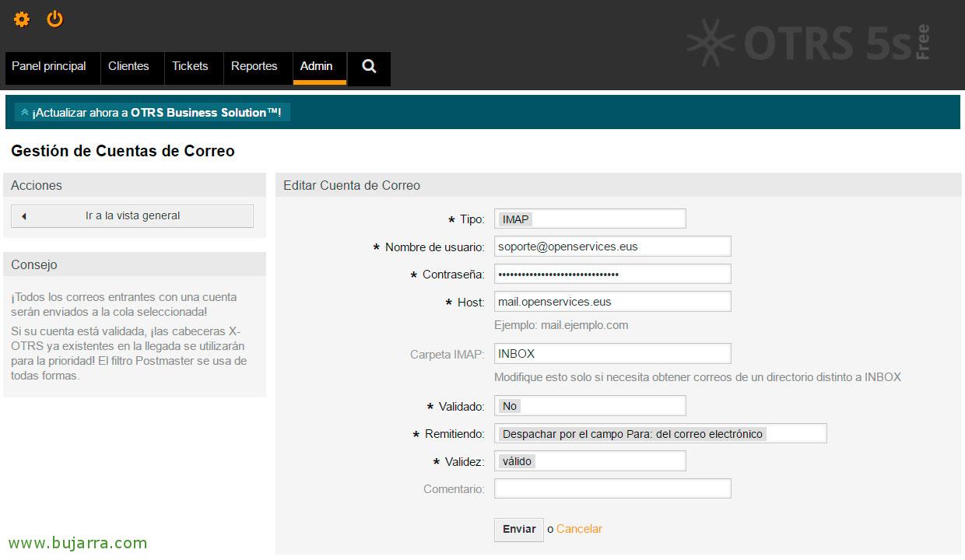965x560 pixels.
Task: Go to Panel principal menu
Action: click(49, 67)
